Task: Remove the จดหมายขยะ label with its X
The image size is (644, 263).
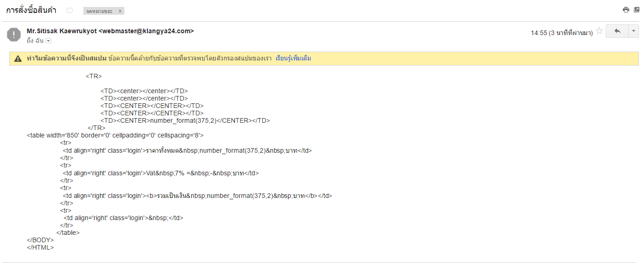Action: point(120,11)
